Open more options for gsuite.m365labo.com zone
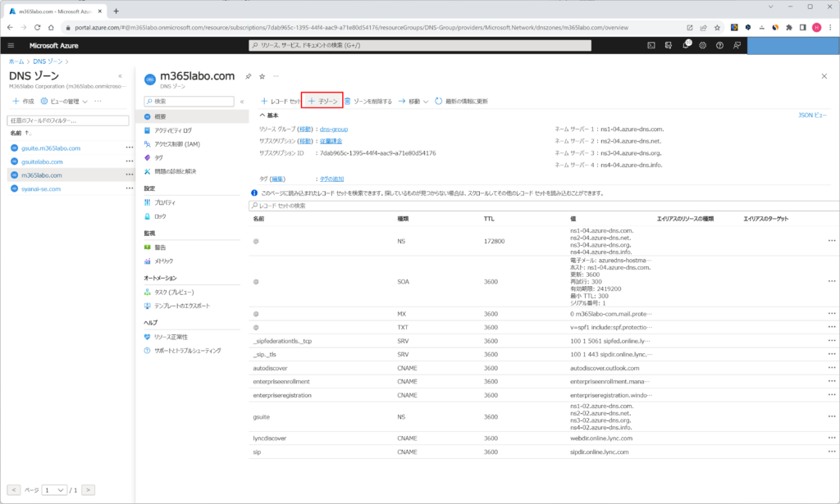The width and height of the screenshot is (840, 504). [x=129, y=148]
